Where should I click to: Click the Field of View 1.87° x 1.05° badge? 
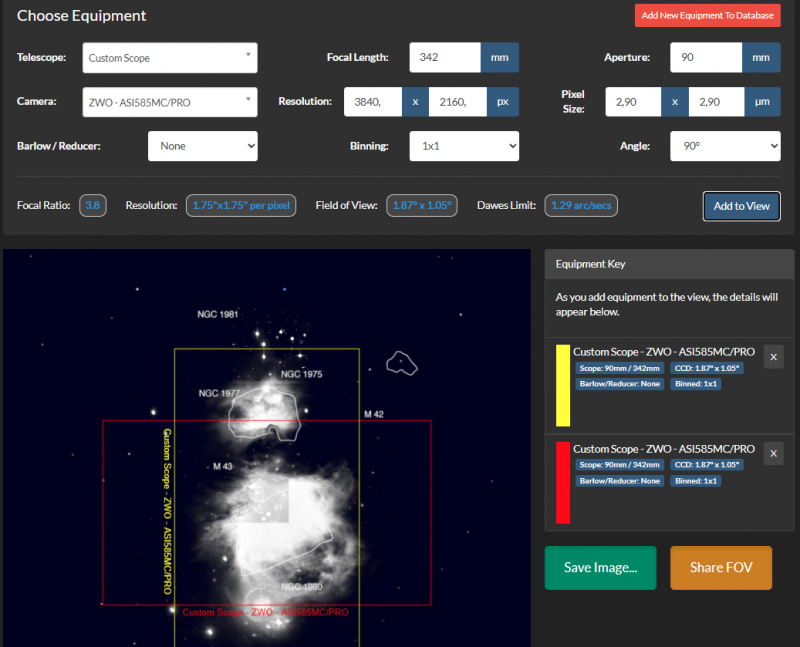(x=422, y=206)
